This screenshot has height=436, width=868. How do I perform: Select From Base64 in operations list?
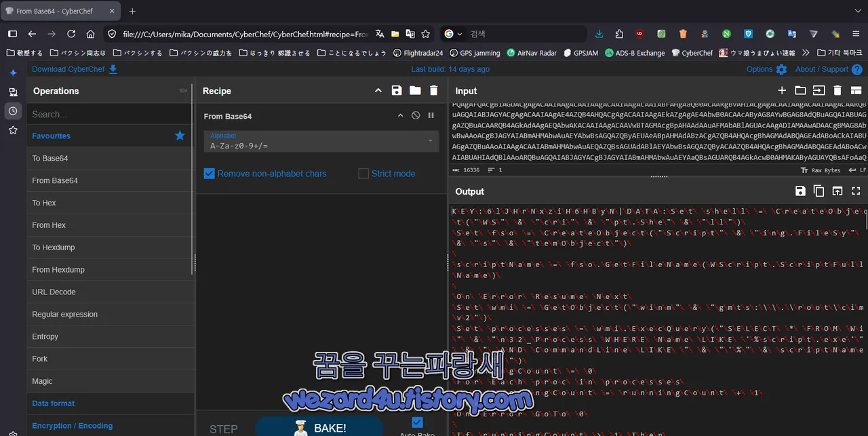coord(109,180)
